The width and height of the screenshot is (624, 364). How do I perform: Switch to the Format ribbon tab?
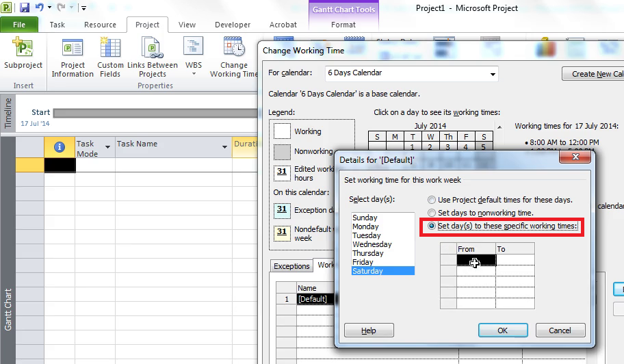(343, 25)
